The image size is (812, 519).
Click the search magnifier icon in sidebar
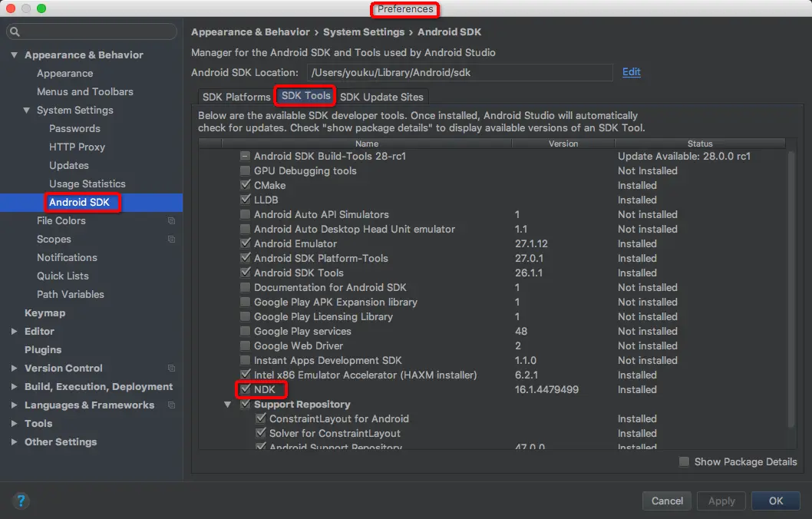[15, 31]
